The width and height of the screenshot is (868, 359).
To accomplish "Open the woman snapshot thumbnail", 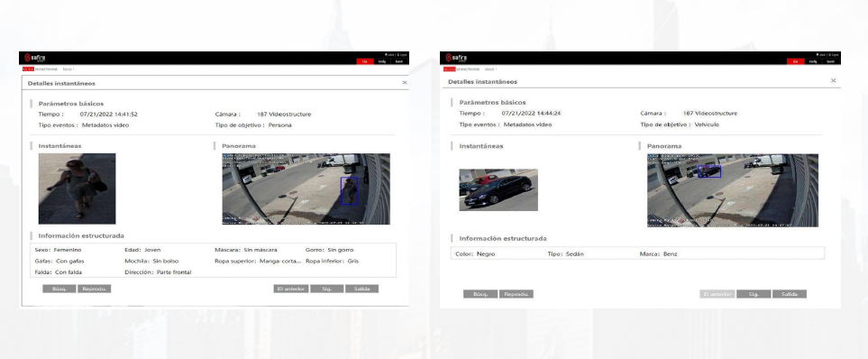I will (x=77, y=189).
